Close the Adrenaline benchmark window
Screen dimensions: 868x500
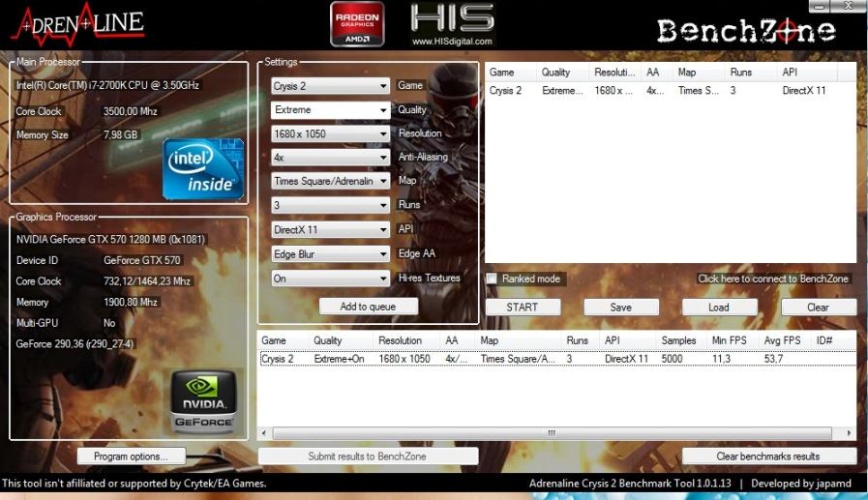pos(849,6)
